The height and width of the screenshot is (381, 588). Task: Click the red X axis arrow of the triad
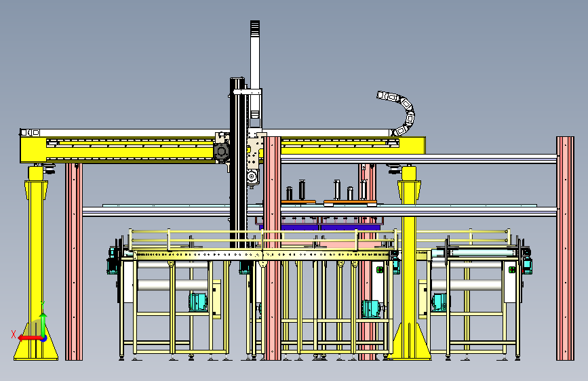pyautogui.click(x=29, y=338)
